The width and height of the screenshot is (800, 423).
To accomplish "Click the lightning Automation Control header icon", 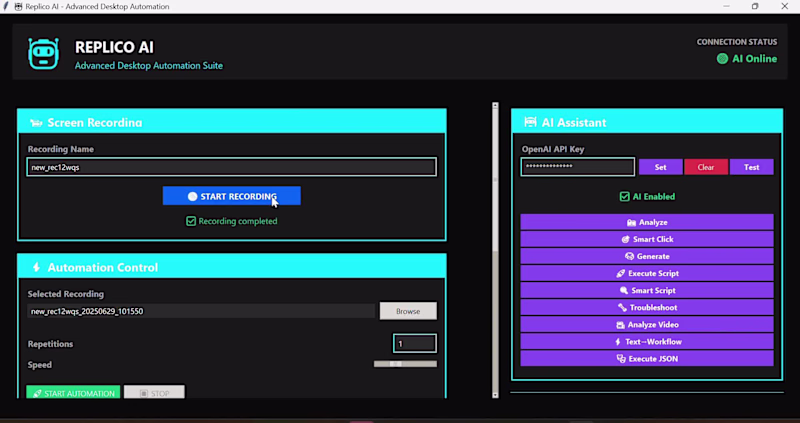I will pos(36,267).
